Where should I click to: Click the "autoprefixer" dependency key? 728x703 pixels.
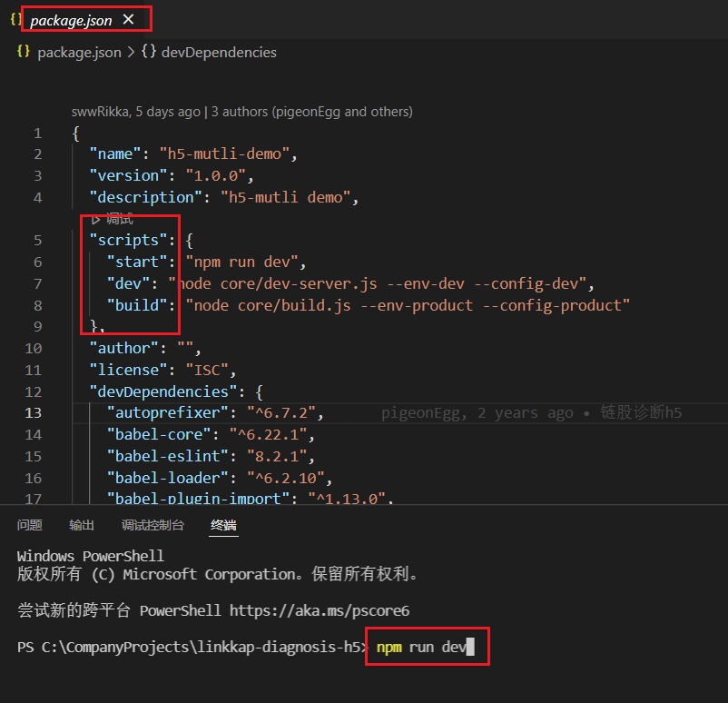tap(168, 413)
